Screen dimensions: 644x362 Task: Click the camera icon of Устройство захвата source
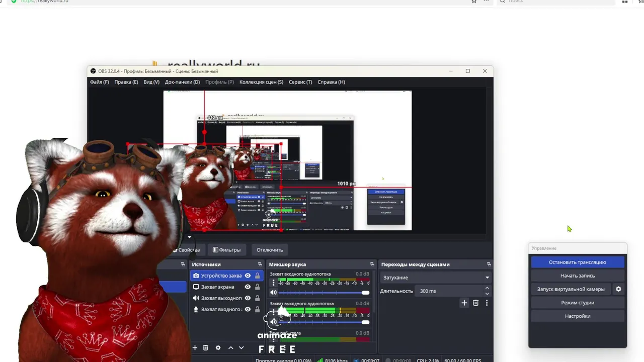(196, 276)
